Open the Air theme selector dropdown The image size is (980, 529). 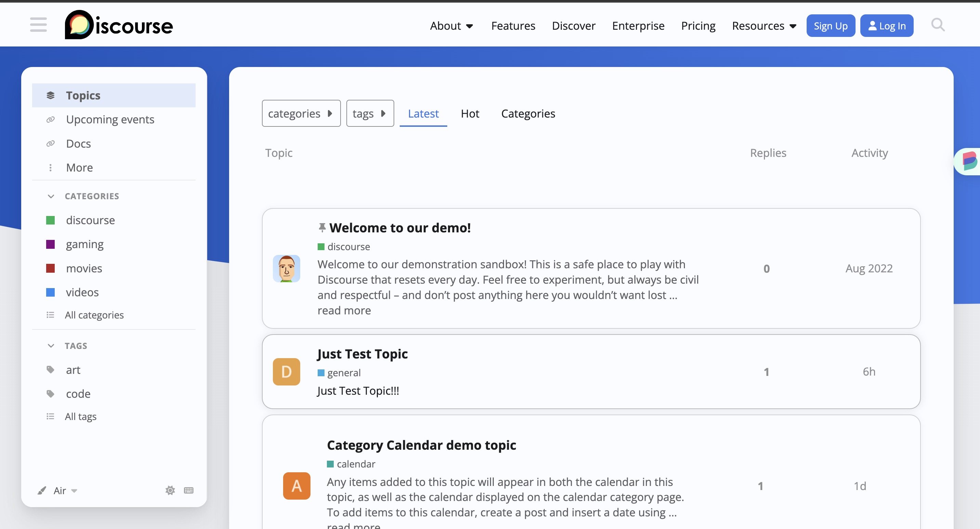[x=65, y=491]
